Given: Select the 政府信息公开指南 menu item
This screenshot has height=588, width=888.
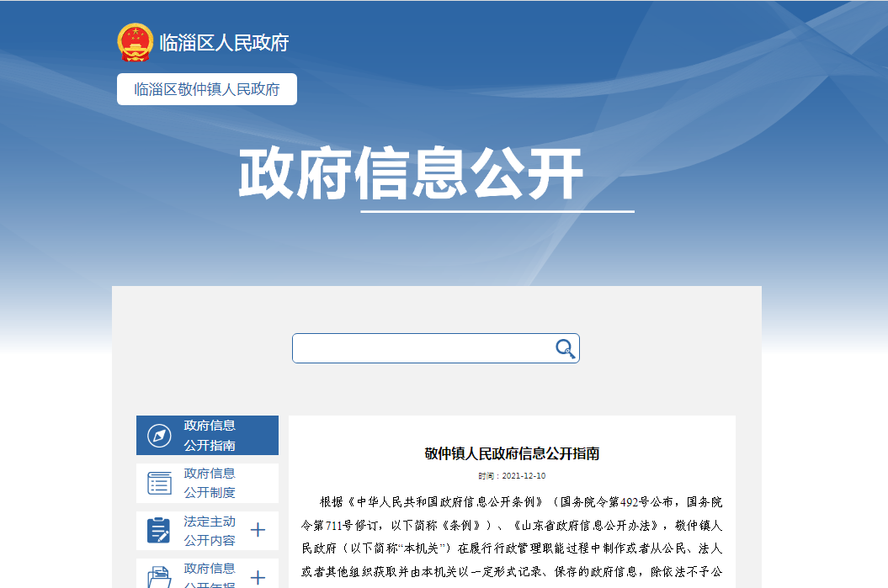Looking at the screenshot, I should point(210,436).
